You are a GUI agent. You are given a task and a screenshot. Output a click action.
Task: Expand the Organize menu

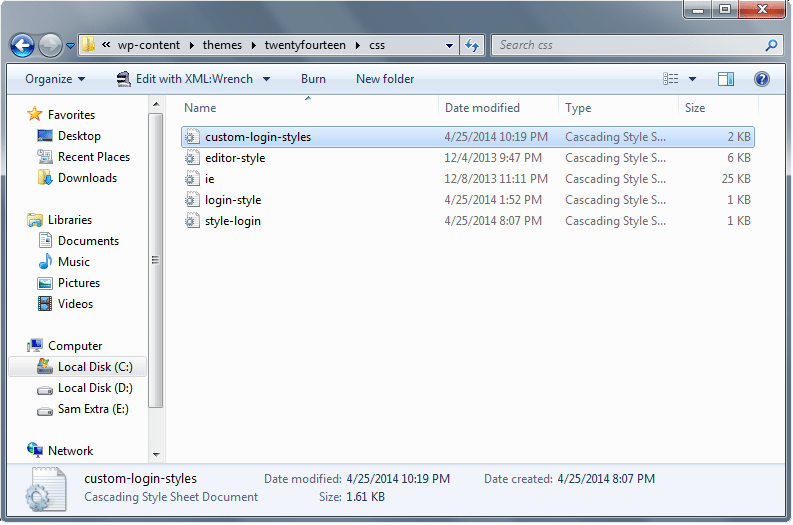point(55,79)
